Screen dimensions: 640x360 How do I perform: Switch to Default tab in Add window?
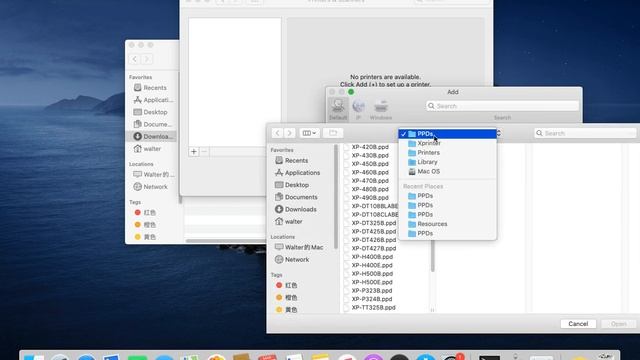(x=338, y=109)
